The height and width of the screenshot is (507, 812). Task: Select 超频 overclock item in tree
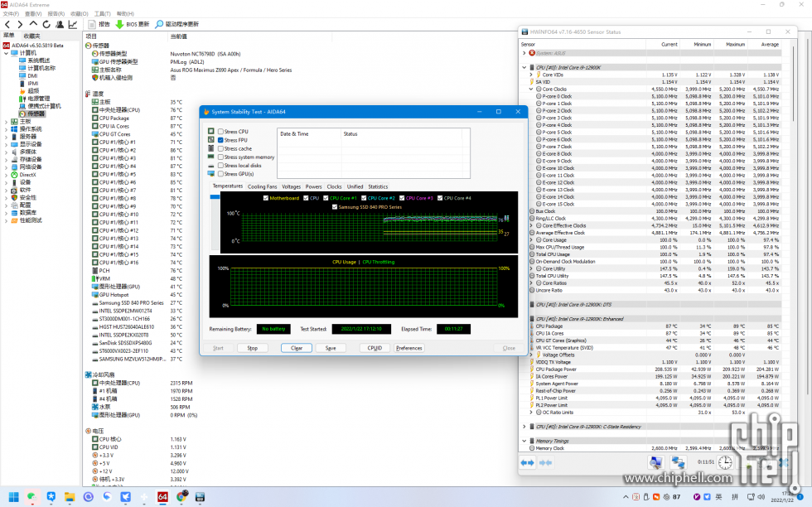click(33, 91)
